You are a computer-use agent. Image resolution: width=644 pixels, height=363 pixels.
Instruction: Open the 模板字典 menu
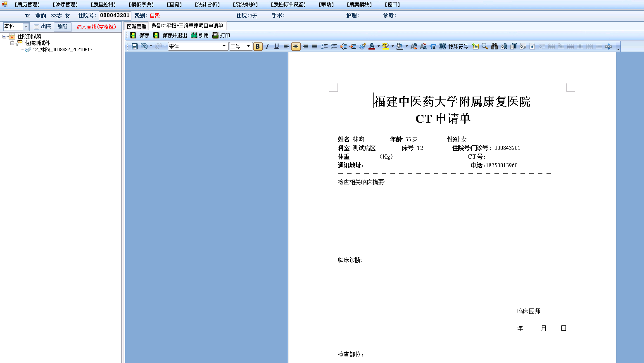(142, 5)
